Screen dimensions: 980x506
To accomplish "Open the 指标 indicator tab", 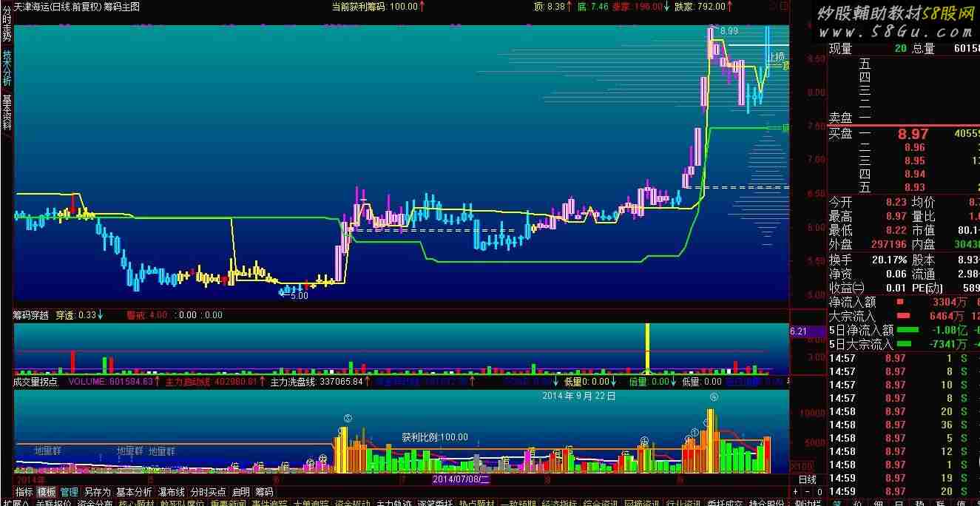I will pyautogui.click(x=24, y=492).
